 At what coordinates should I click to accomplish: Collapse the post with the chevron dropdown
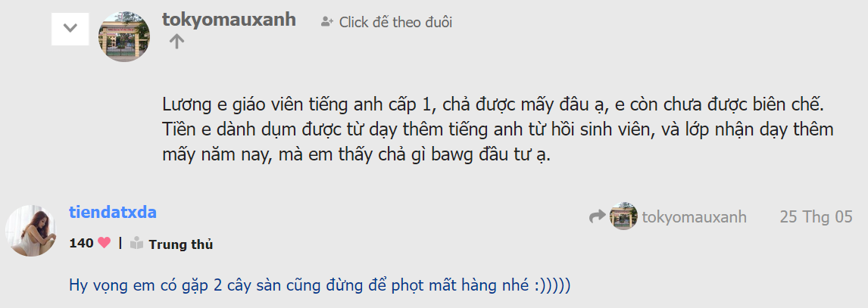[70, 28]
